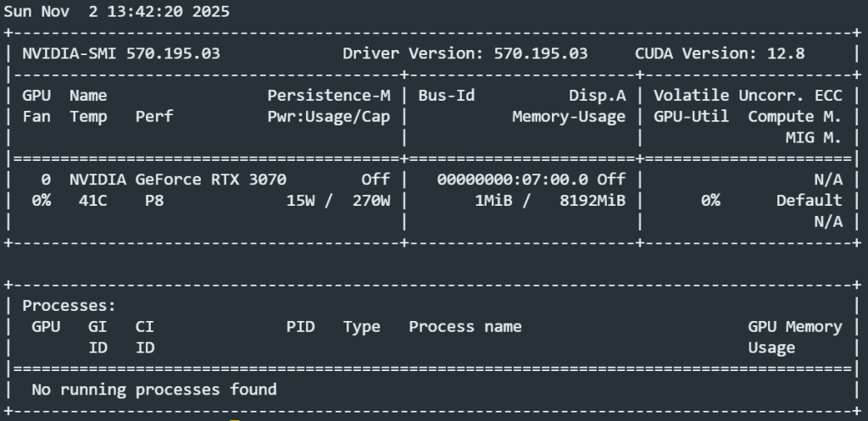The image size is (868, 421).
Task: Click the Volatile Uncorr. ECC header
Action: pyautogui.click(x=748, y=96)
